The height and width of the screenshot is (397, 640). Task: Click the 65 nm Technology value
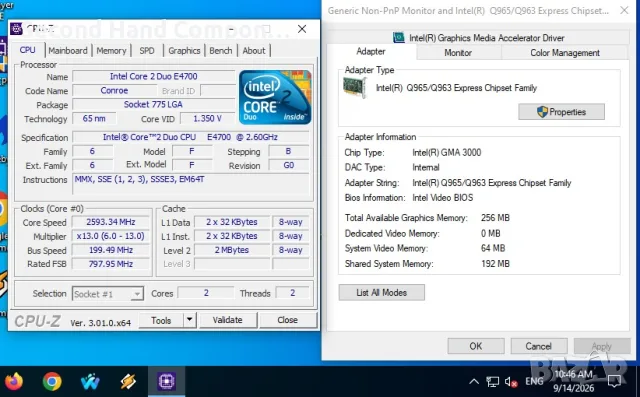[x=94, y=118]
